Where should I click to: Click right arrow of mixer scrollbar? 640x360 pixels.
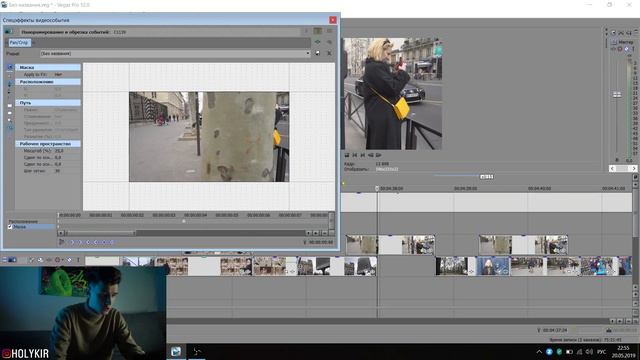633,169
